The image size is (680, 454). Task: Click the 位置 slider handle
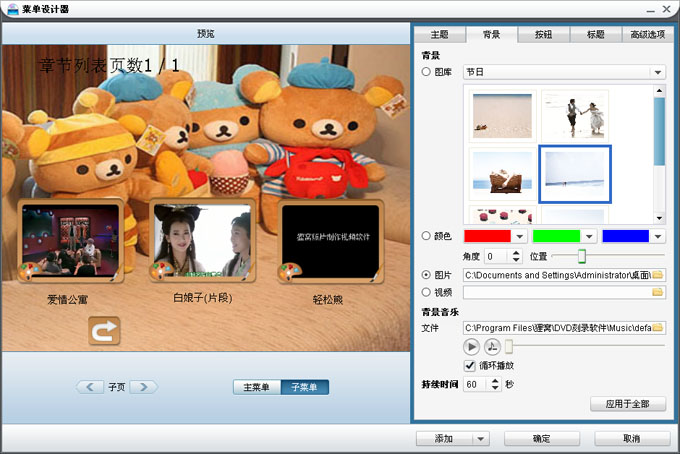pos(582,256)
